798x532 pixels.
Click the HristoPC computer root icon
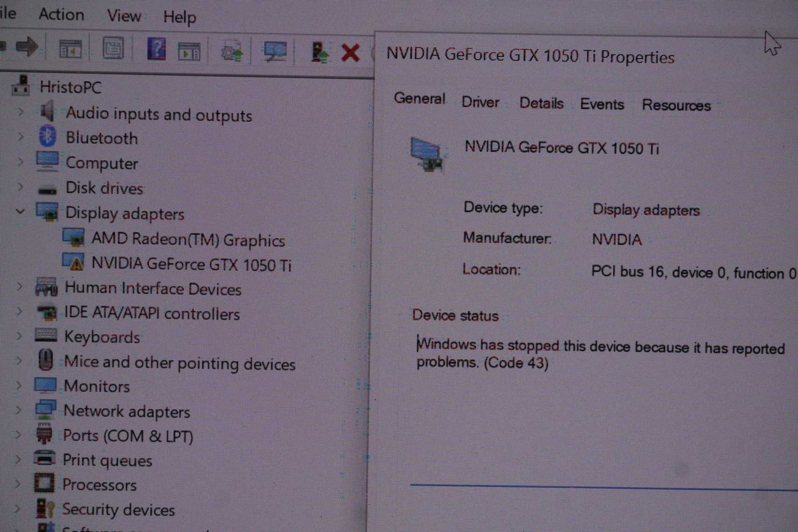[x=21, y=86]
